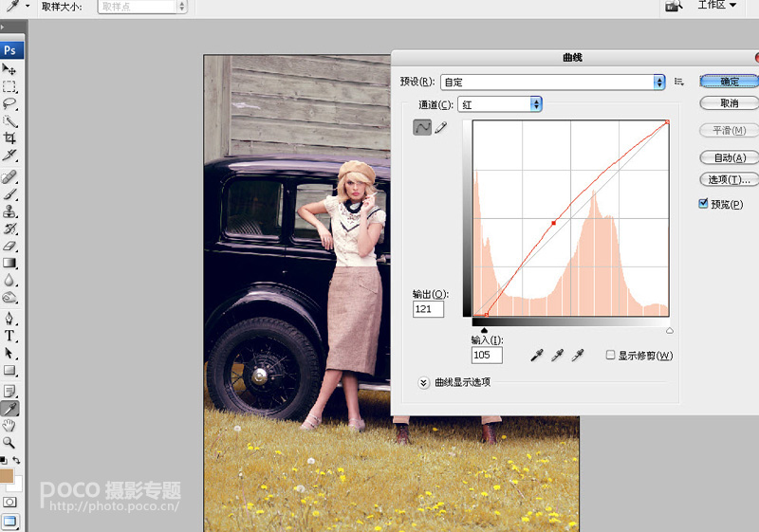
Task: Click the 确定 OK button
Action: point(729,82)
